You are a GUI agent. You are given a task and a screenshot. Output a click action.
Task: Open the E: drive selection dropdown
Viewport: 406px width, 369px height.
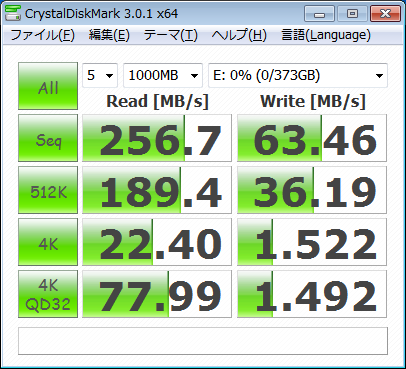coord(298,75)
